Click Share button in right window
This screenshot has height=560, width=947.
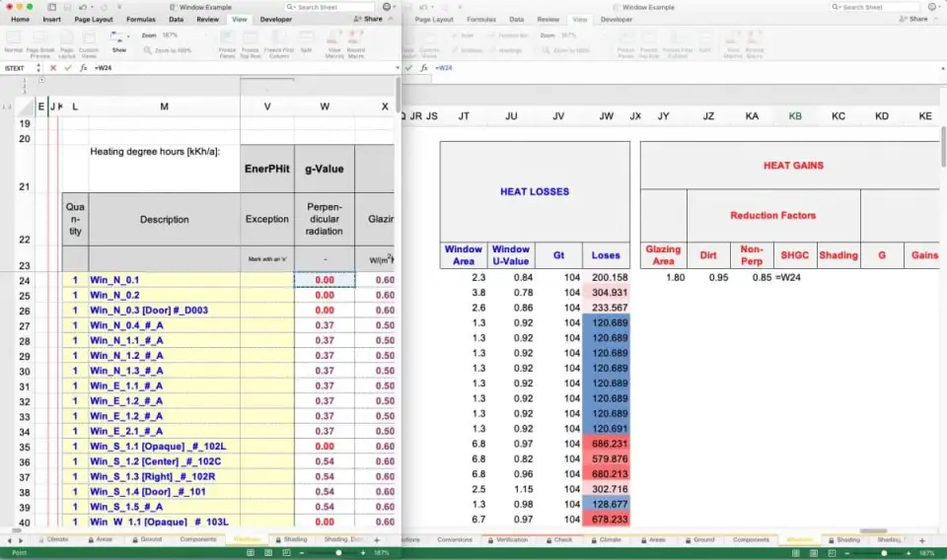914,19
